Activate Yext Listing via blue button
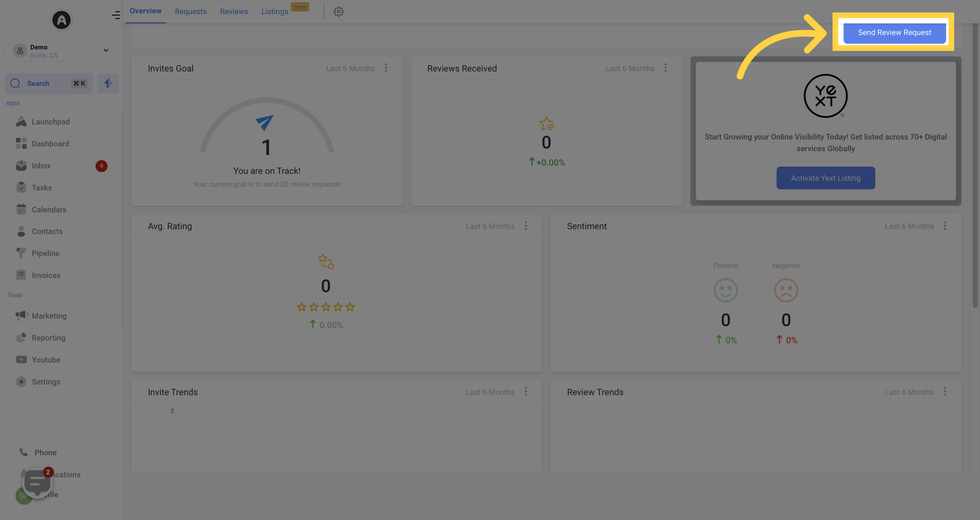980x520 pixels. pyautogui.click(x=825, y=178)
